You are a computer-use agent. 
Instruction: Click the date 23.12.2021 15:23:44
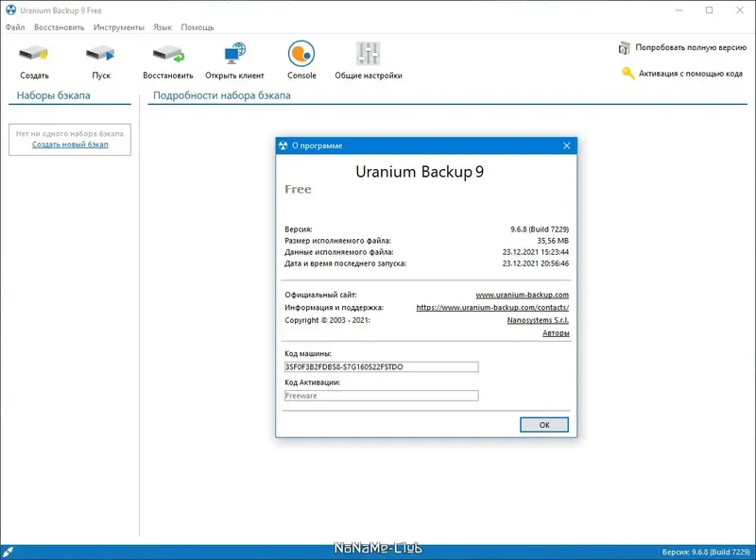pyautogui.click(x=535, y=252)
